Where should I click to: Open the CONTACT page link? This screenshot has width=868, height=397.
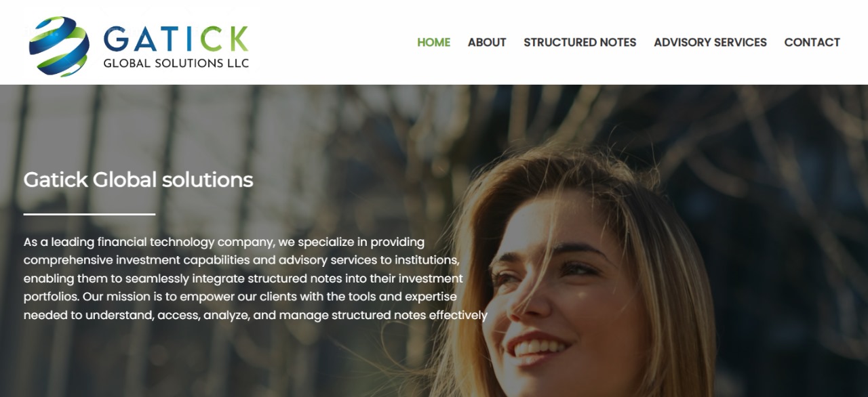coord(812,42)
